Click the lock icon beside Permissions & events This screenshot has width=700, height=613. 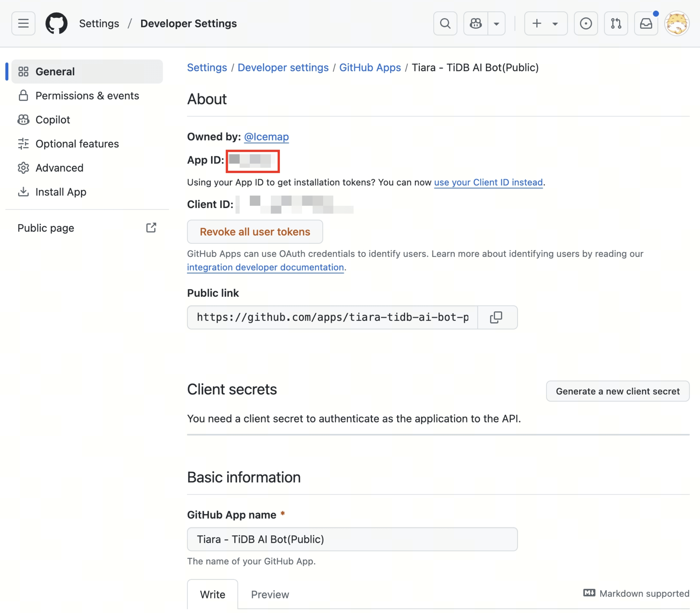pos(23,96)
